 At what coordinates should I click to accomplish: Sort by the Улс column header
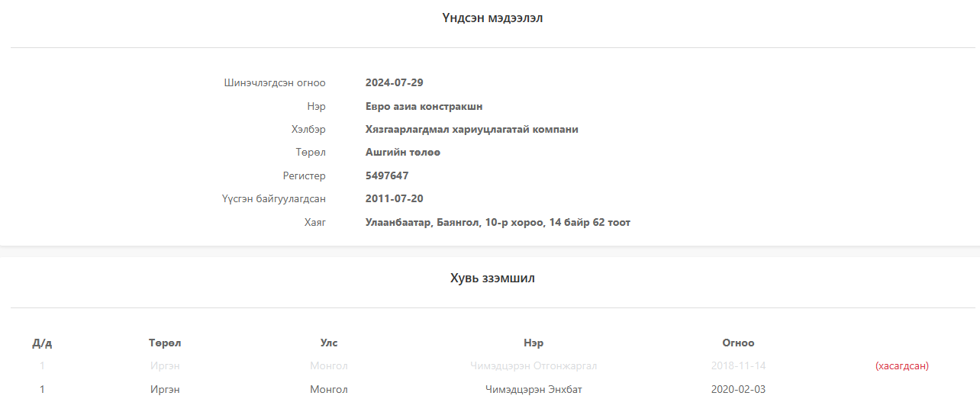click(x=328, y=343)
